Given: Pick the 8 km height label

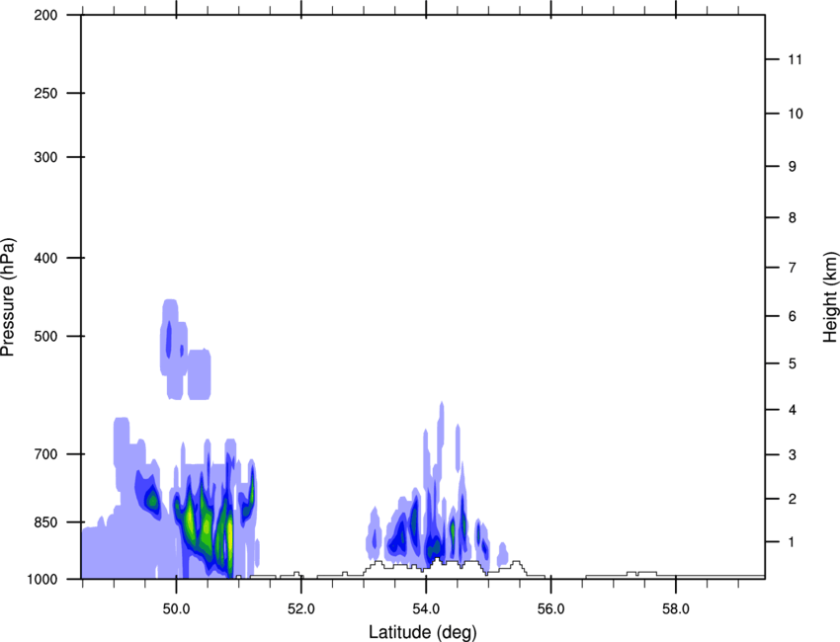Looking at the screenshot, I should [793, 218].
